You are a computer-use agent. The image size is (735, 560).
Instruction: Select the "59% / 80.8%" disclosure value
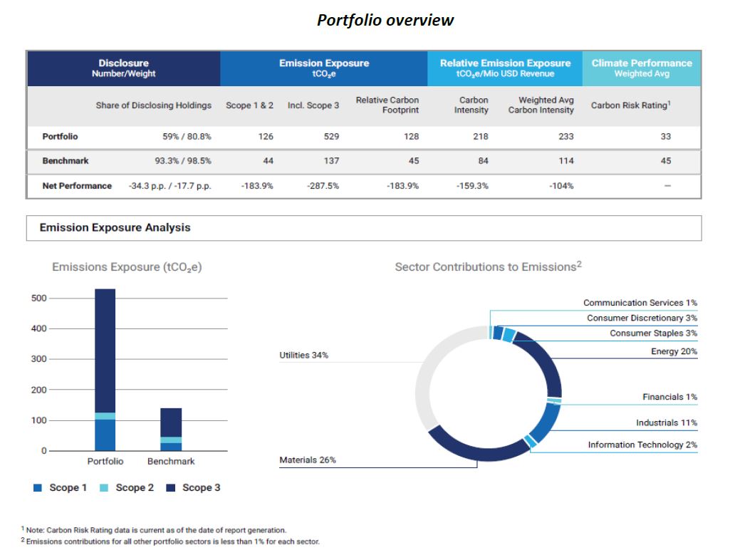tap(187, 137)
